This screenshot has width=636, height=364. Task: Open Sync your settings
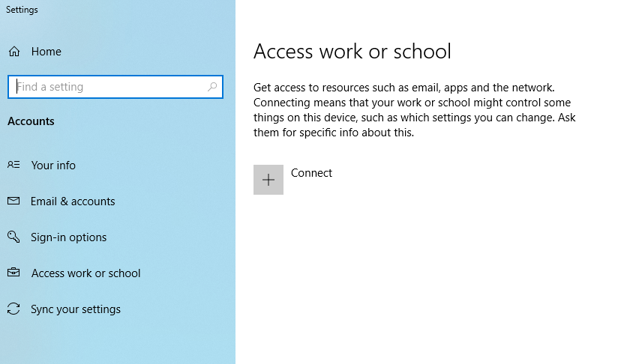(x=75, y=309)
